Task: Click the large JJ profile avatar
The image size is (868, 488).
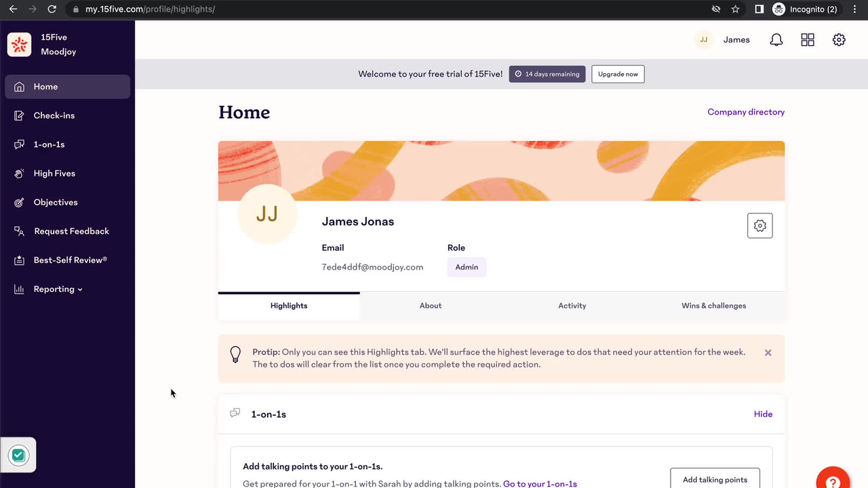Action: [267, 214]
